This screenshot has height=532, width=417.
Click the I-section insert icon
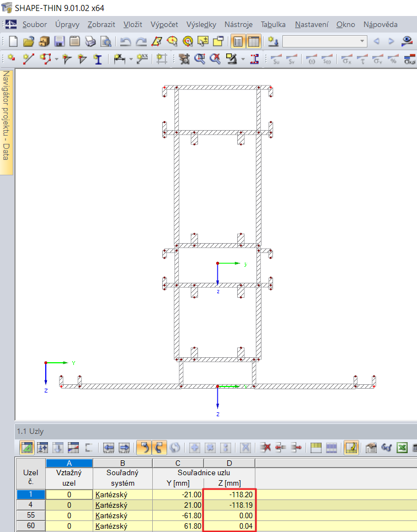pyautogui.click(x=98, y=59)
